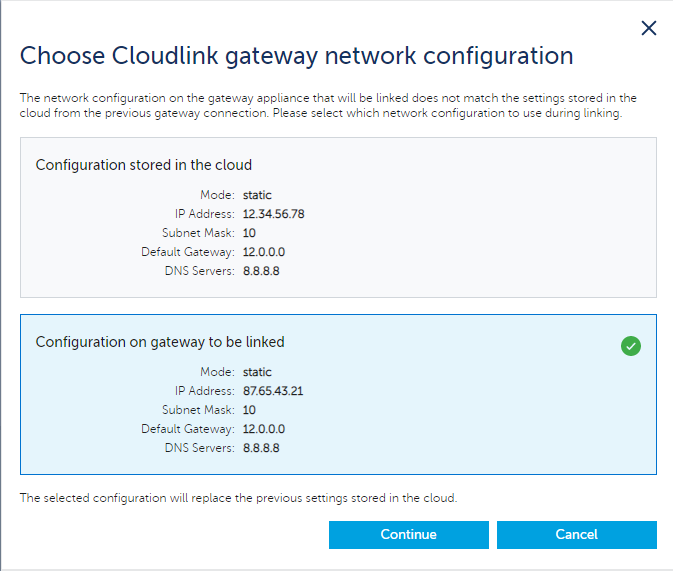Click the Mode value in the cloud configuration
The width and height of the screenshot is (673, 571).
click(257, 195)
